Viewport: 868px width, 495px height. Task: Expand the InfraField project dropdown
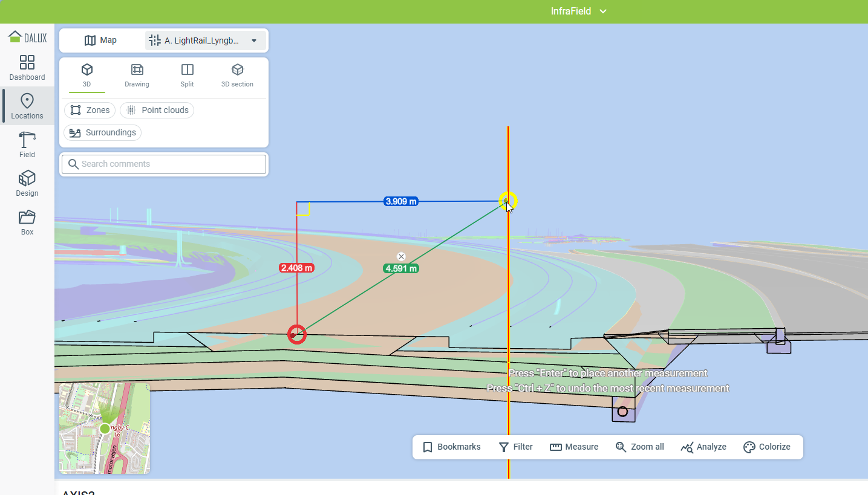click(578, 11)
